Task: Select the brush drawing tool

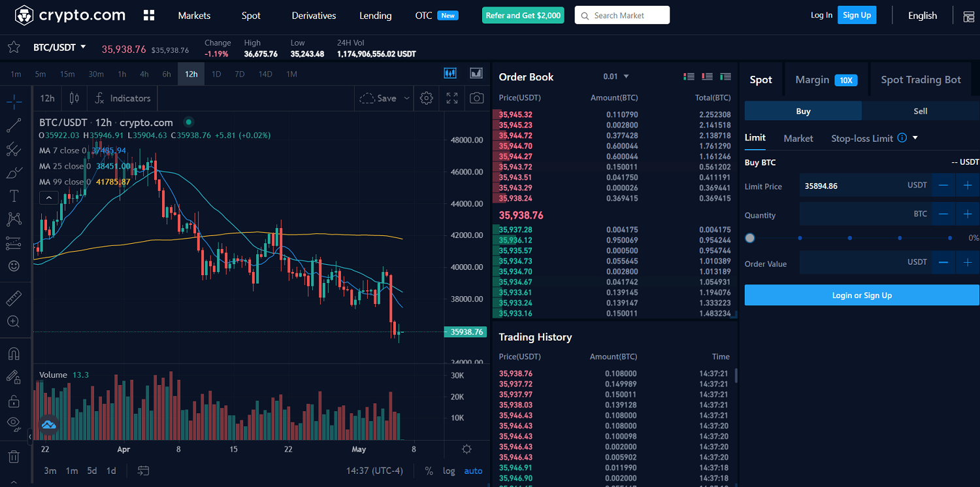Action: [x=14, y=173]
